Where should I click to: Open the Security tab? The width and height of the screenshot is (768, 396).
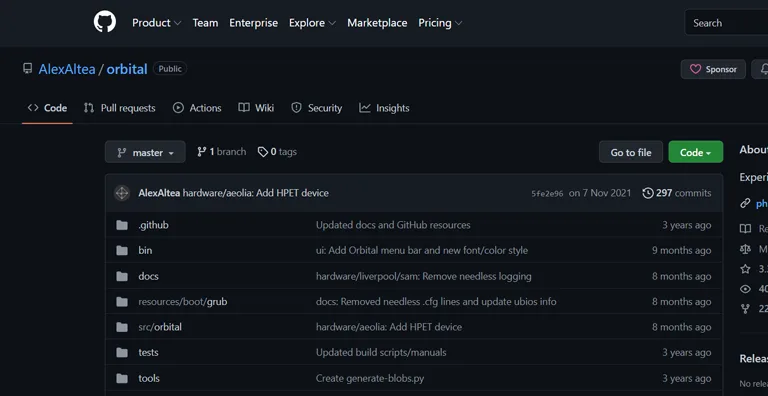click(x=316, y=108)
